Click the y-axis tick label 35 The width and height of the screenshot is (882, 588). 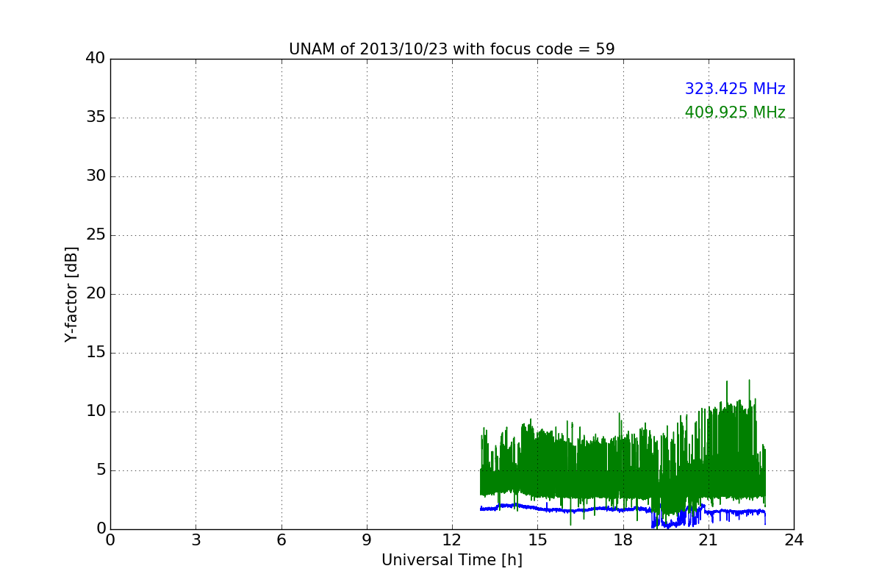(x=96, y=118)
